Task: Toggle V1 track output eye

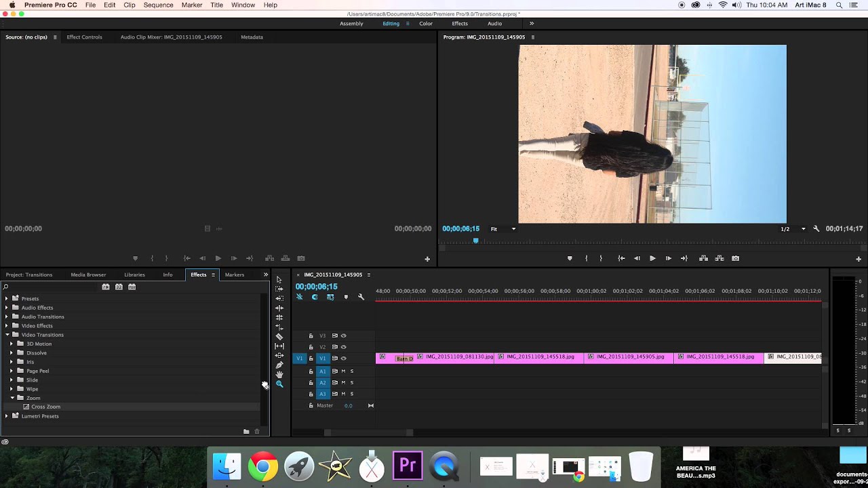Action: 343,358
